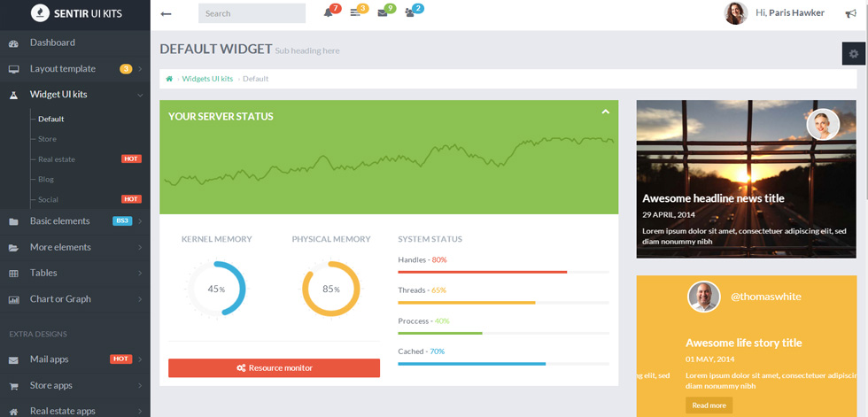Click the Handles 80% progress bar
Viewport: 868px width, 417px height.
pos(503,272)
